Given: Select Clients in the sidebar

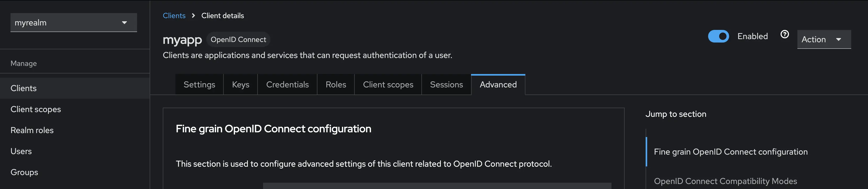Looking at the screenshot, I should coord(24,88).
